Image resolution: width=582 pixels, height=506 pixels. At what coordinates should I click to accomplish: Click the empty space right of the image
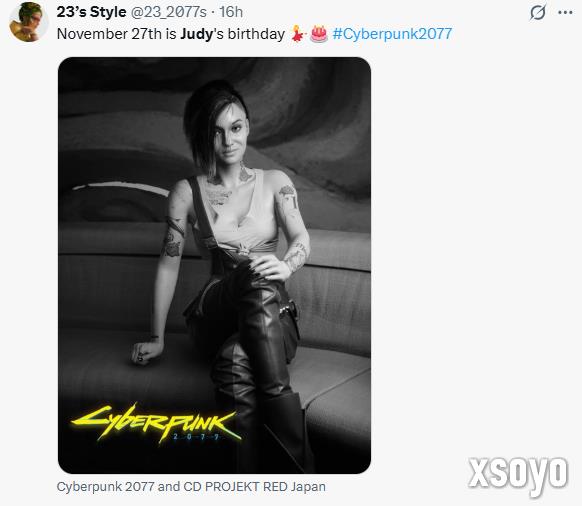[x=475, y=260]
